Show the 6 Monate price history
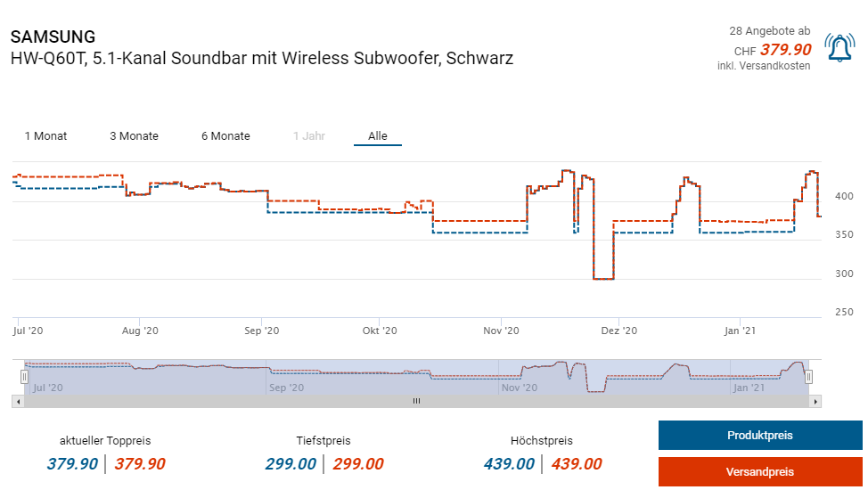The width and height of the screenshot is (868, 490). [x=225, y=136]
